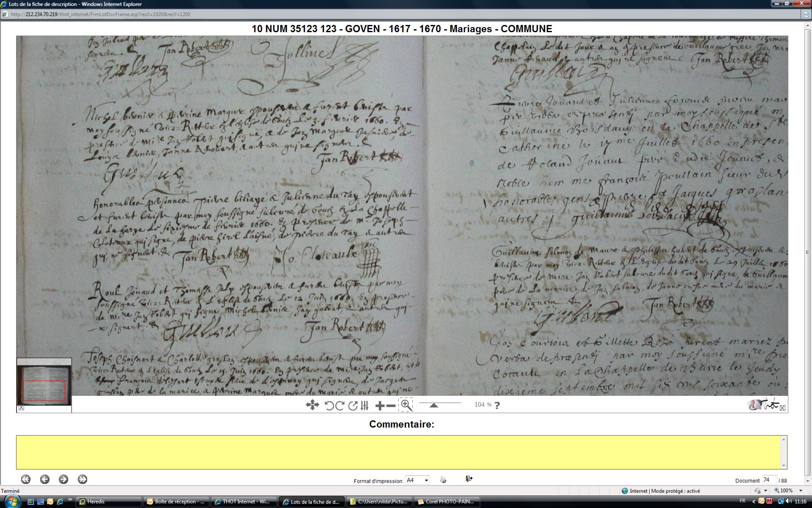Switch to Heredis taskbar window
The width and height of the screenshot is (812, 508).
[109, 502]
